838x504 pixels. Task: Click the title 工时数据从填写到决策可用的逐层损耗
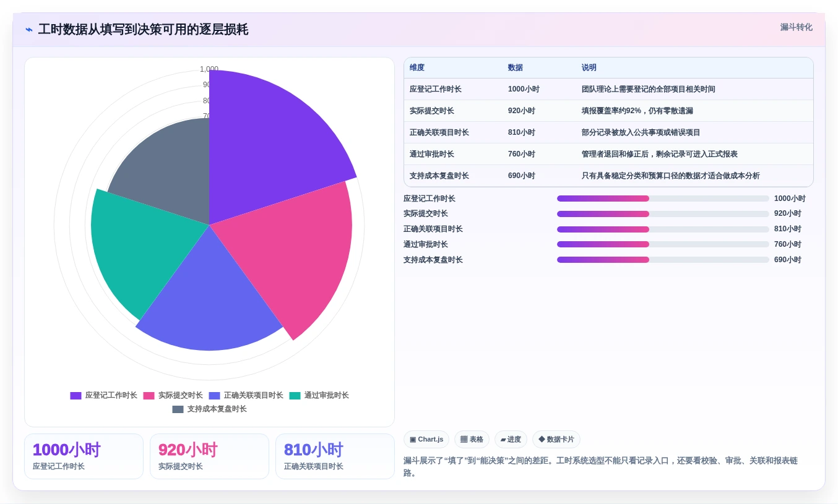[x=143, y=30]
